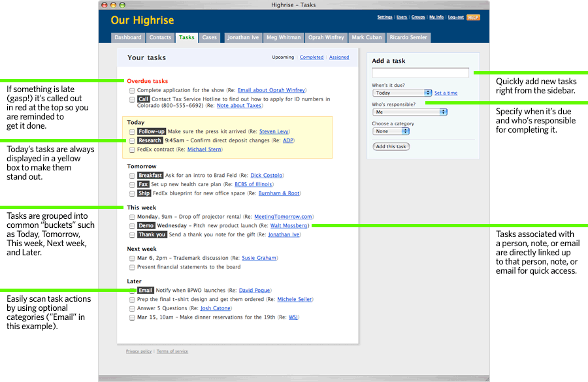Switch to the Dashboard tab

tap(128, 37)
